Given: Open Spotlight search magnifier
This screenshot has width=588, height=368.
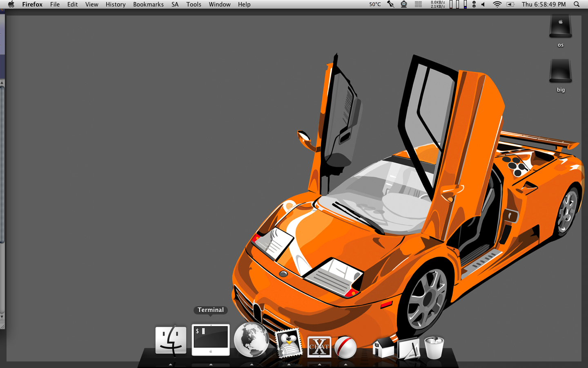Looking at the screenshot, I should (x=577, y=4).
